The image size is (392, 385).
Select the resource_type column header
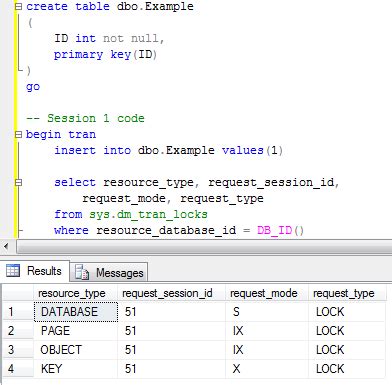[75, 293]
